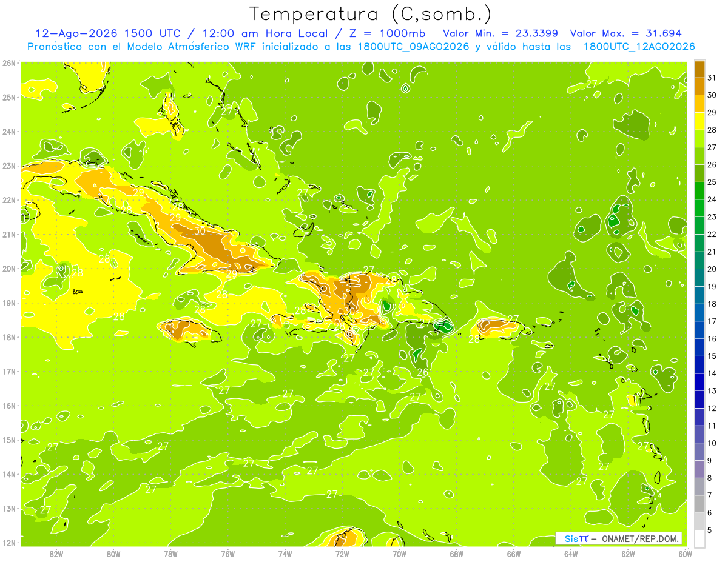Click the 14N latitude axis label
Viewport: 728px width, 562px height.
[x=9, y=474]
